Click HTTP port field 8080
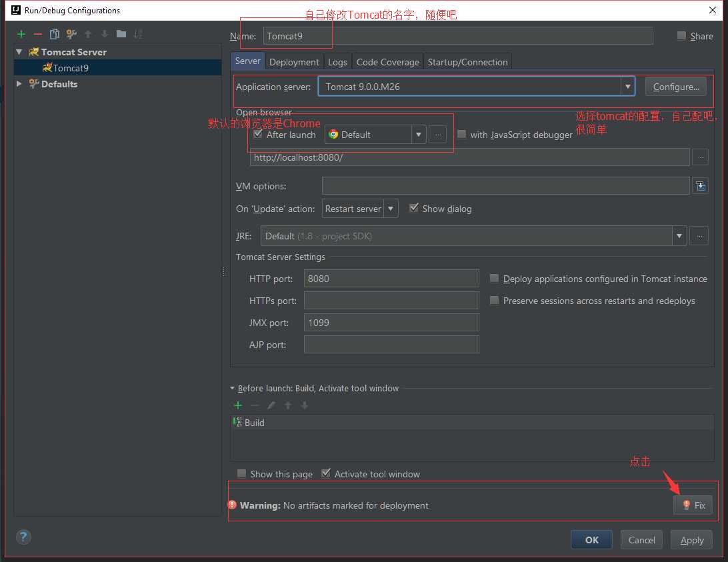Screen dimensions: 728x562 391,278
